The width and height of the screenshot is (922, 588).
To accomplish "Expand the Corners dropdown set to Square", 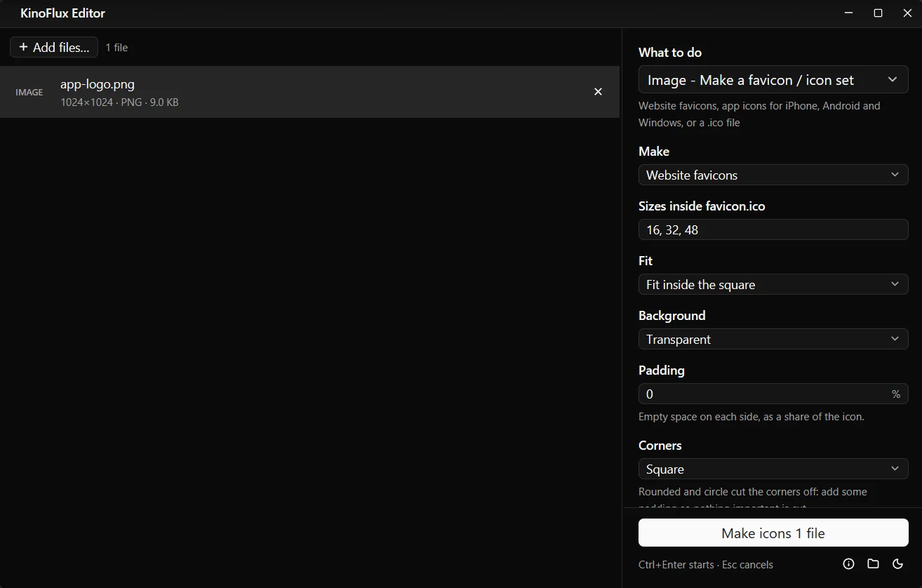I will tap(773, 469).
